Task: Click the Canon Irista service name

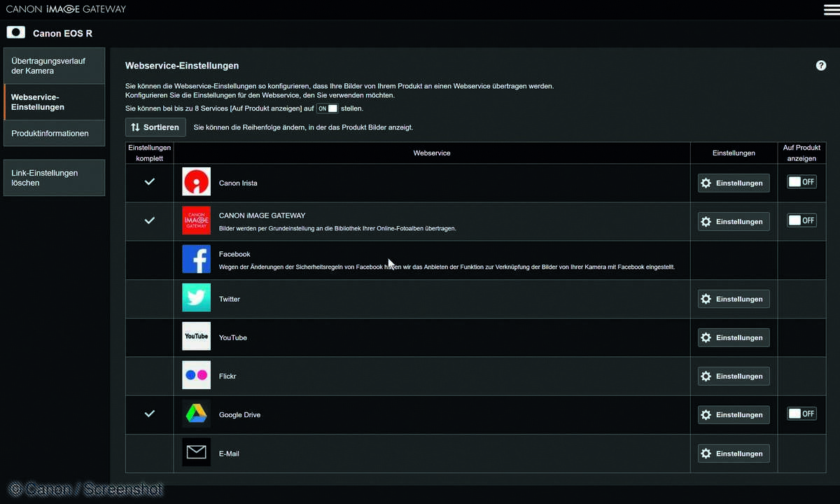Action: click(x=238, y=183)
